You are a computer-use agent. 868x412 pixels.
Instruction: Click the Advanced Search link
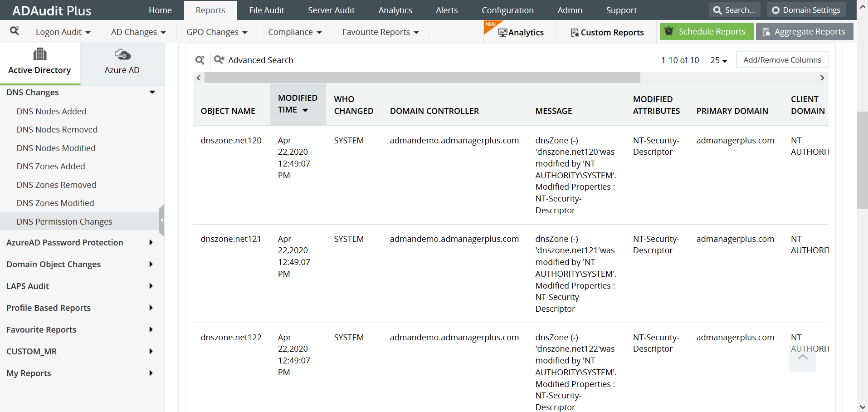pyautogui.click(x=261, y=60)
